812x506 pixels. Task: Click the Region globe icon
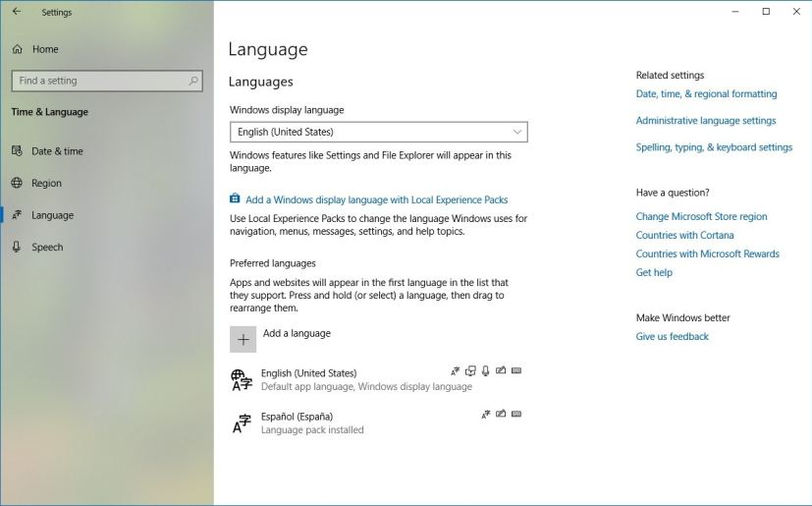17,183
